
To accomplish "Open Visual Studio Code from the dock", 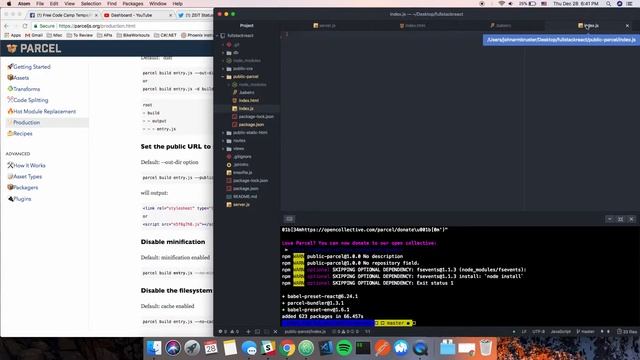I will tap(326, 348).
